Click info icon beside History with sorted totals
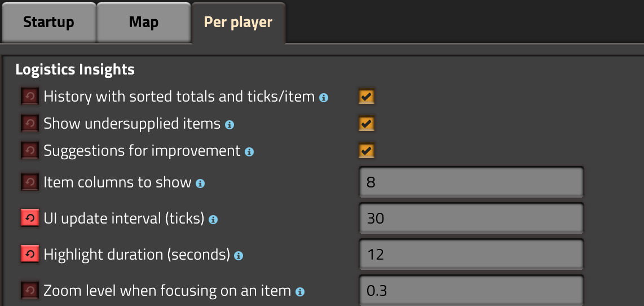 pyautogui.click(x=324, y=98)
